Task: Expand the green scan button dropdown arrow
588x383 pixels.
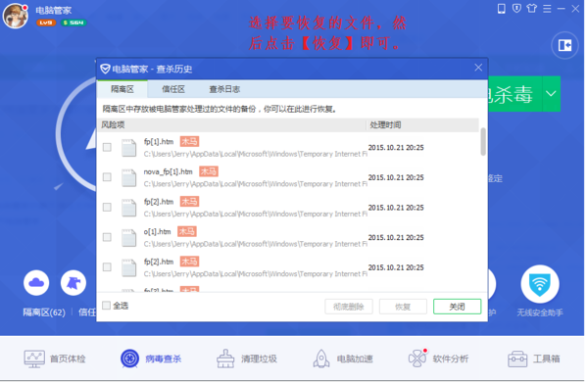Action: coord(551,94)
